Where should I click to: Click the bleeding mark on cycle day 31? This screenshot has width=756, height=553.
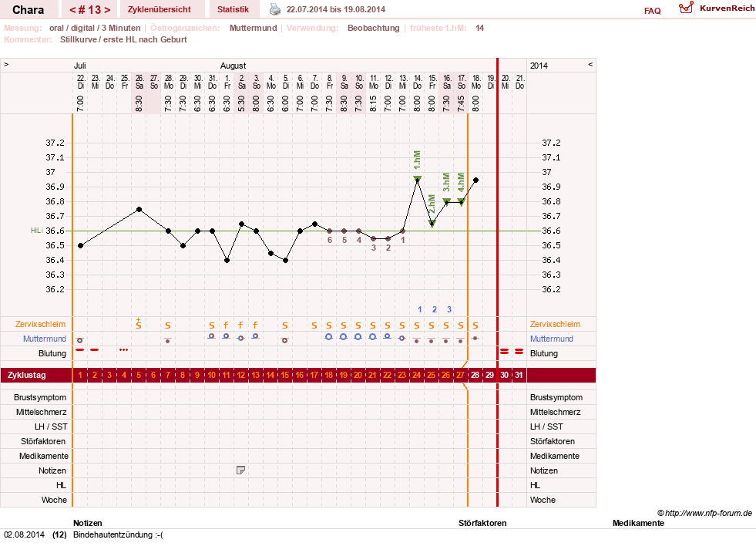pyautogui.click(x=519, y=352)
